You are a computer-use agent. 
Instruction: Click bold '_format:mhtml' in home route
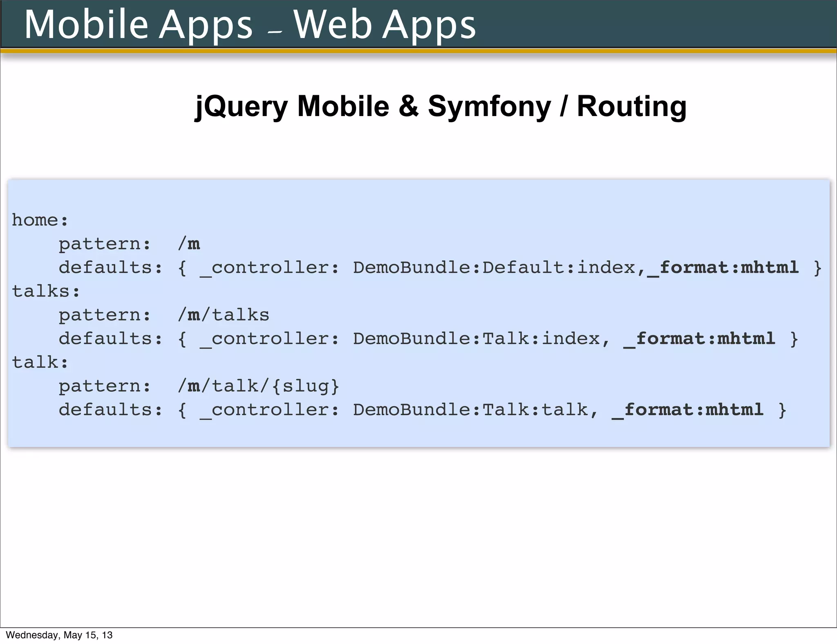(x=723, y=268)
